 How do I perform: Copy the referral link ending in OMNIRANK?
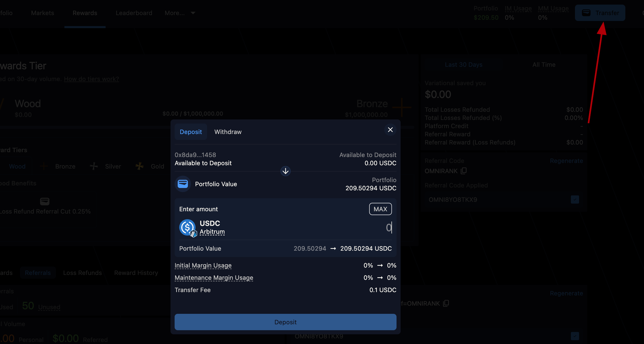(446, 303)
